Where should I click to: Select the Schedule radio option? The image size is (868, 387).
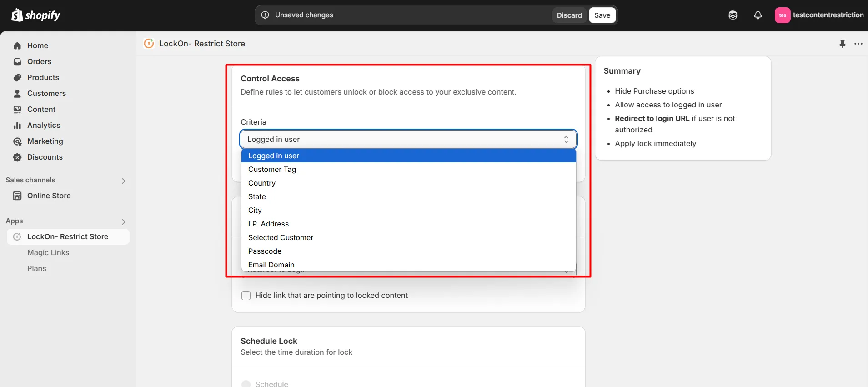[x=246, y=384]
